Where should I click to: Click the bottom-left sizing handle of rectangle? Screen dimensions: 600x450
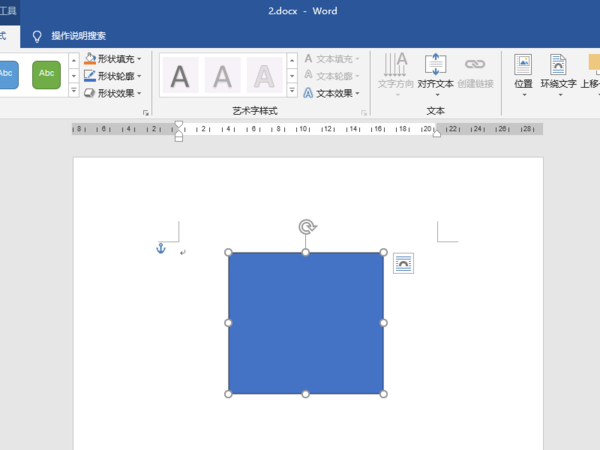pyautogui.click(x=228, y=394)
